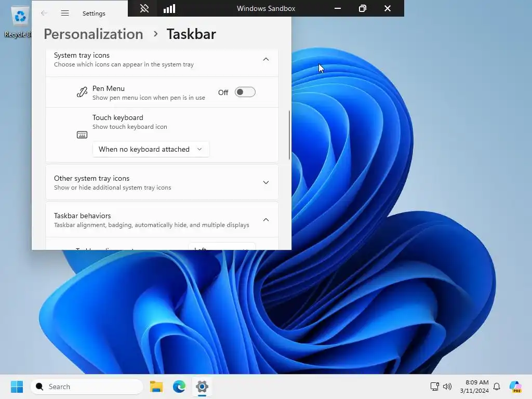Launch Microsoft Edge from the taskbar

179,387
